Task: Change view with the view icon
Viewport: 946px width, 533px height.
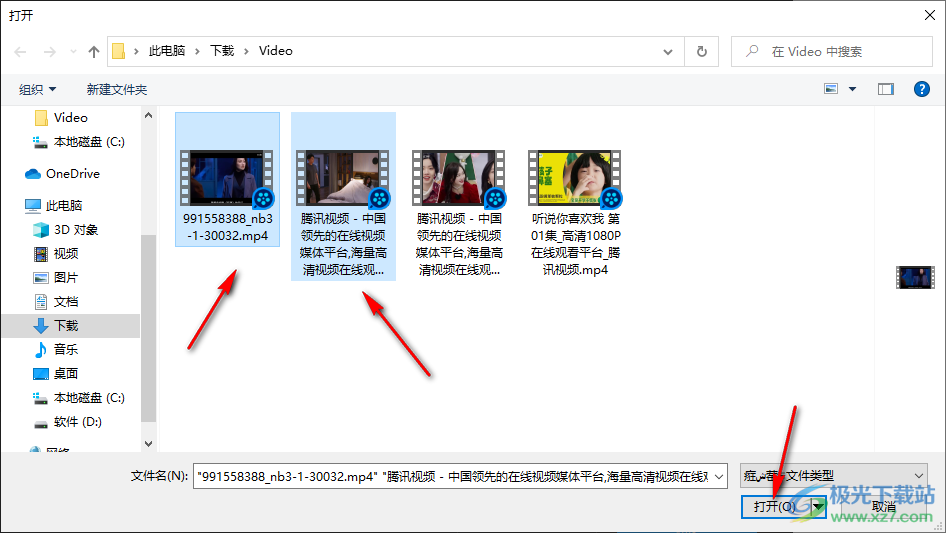Action: 831,89
